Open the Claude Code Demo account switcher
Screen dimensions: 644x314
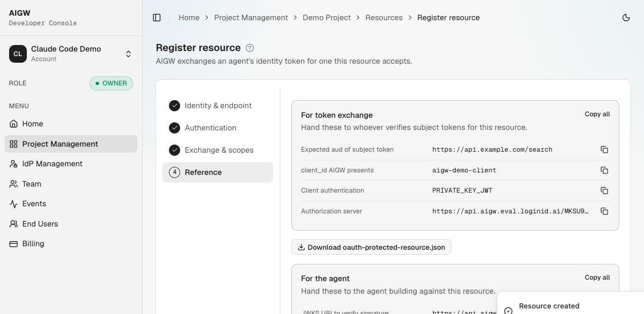coord(71,54)
